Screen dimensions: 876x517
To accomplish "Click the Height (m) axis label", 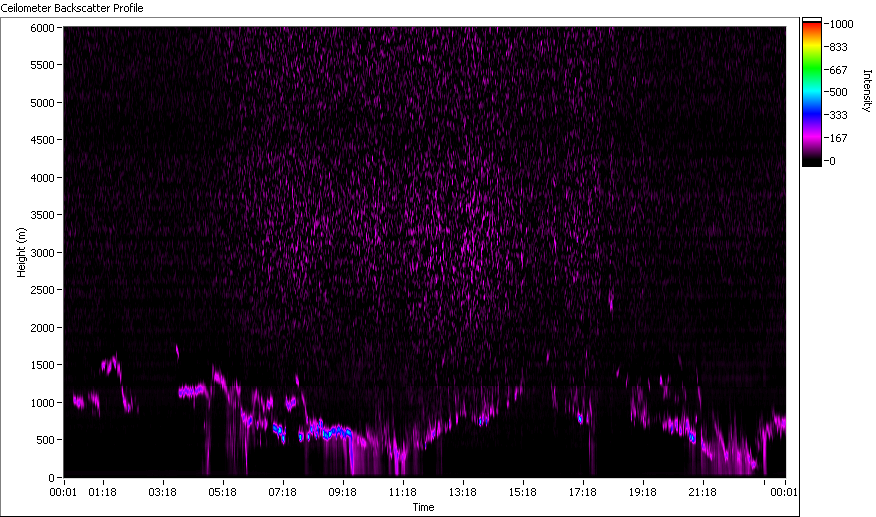I will click(21, 252).
